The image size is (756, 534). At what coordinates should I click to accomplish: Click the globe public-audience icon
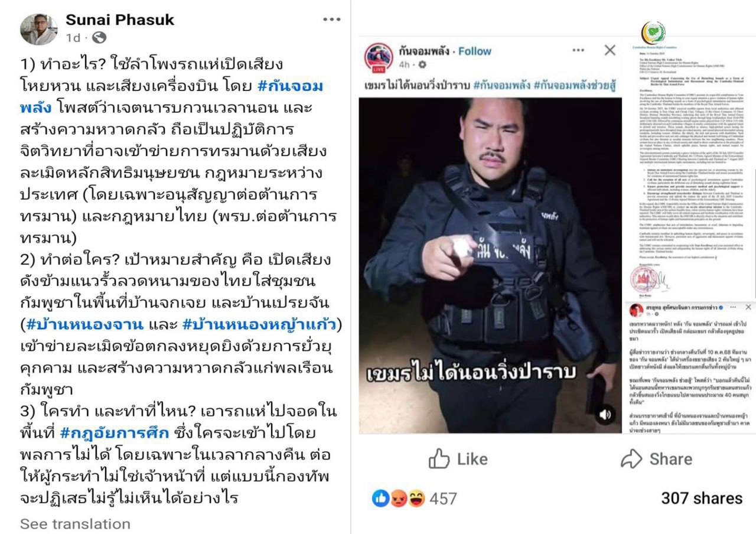(99, 38)
